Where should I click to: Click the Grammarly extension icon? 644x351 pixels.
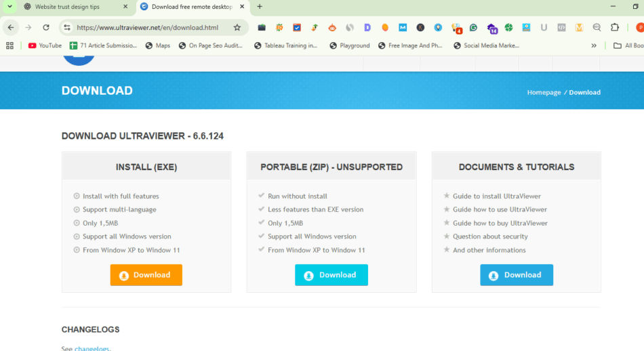[473, 28]
